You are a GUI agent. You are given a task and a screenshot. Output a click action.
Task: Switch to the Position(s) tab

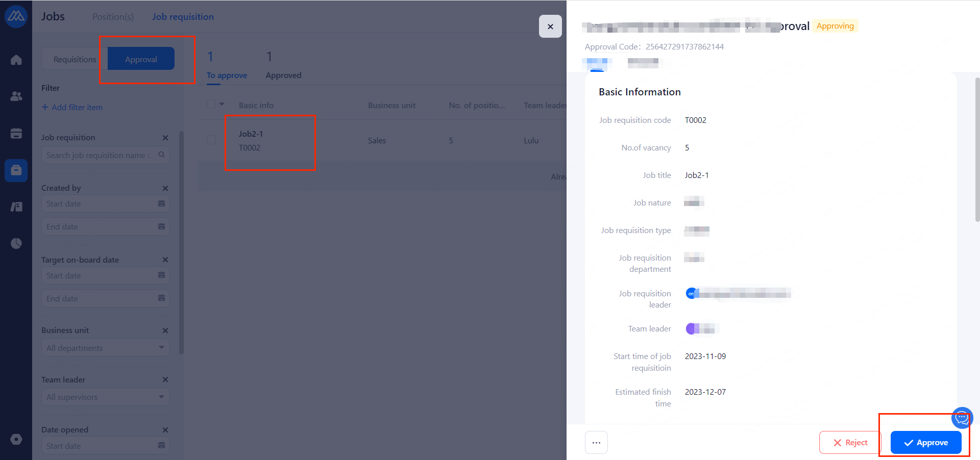113,17
